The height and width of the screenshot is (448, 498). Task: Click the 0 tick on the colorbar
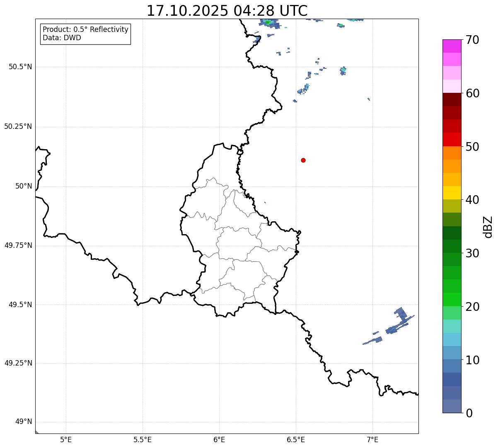pyautogui.click(x=469, y=413)
